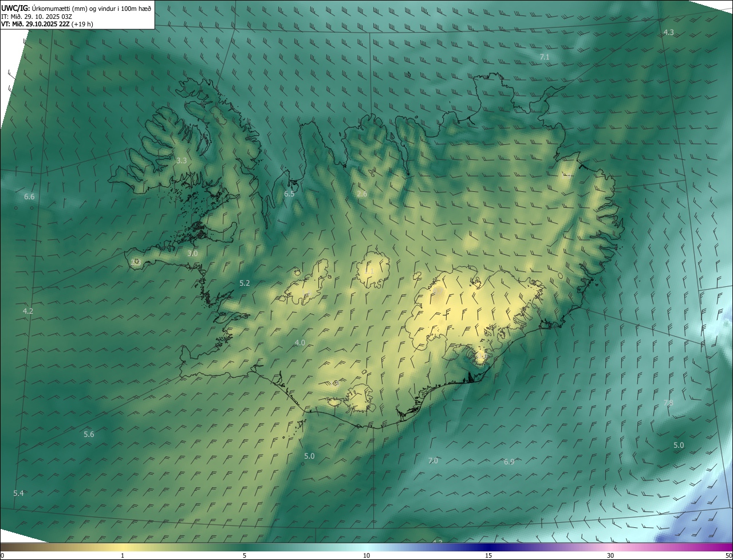
Task: Click the 0 tick label on the color scale
Action: (2, 556)
